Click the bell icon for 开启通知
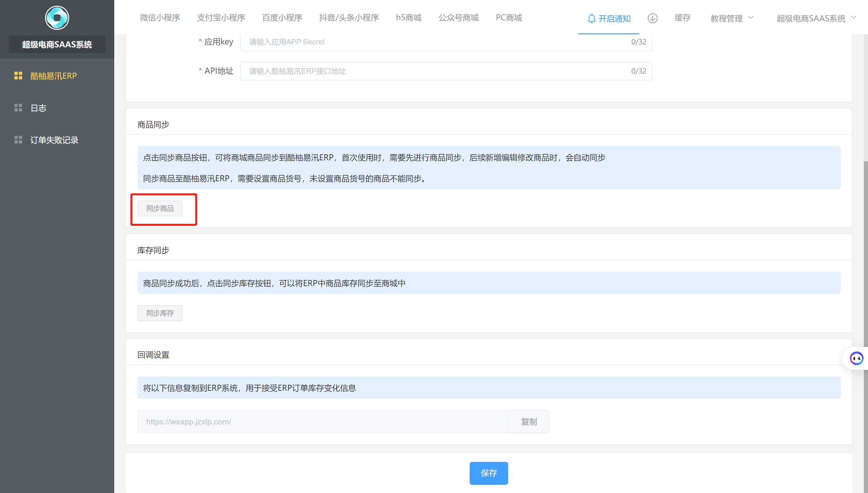 click(591, 18)
